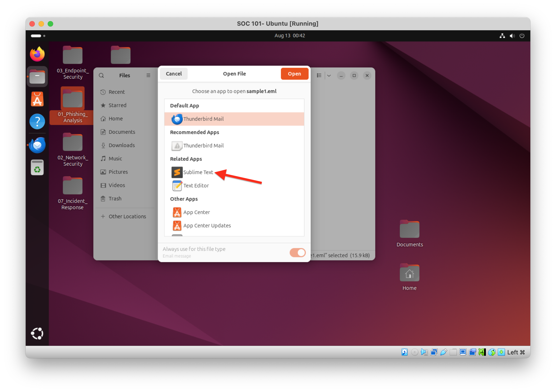Image resolution: width=556 pixels, height=392 pixels.
Task: Click the VirtualBox shared folders status icon
Action: point(453,352)
